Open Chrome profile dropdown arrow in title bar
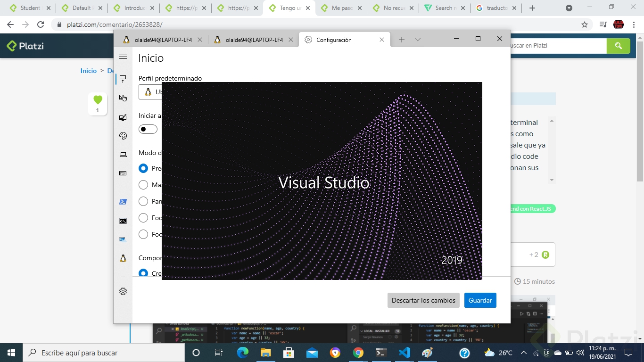Viewport: 644px width, 362px height. [x=569, y=8]
